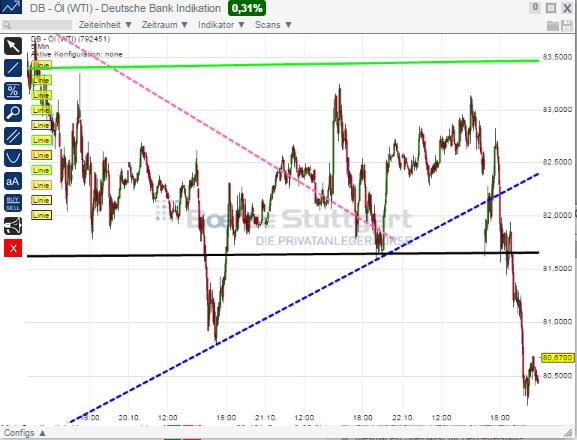Click the DB - Öl (WTI) (792451) chart label

coord(70,39)
